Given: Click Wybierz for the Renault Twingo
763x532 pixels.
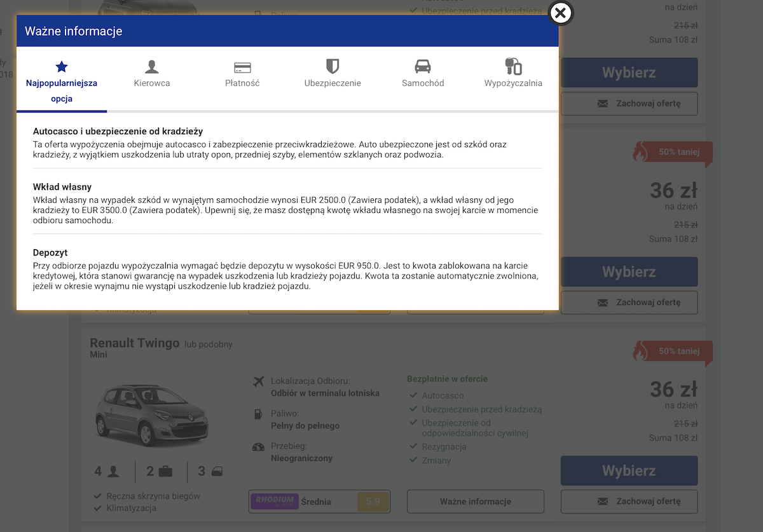Looking at the screenshot, I should pyautogui.click(x=629, y=470).
